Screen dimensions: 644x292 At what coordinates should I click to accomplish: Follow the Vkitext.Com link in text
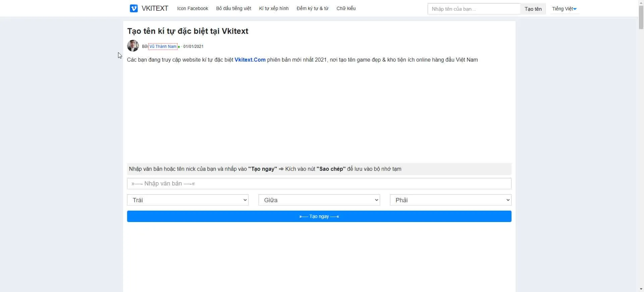coord(250,60)
